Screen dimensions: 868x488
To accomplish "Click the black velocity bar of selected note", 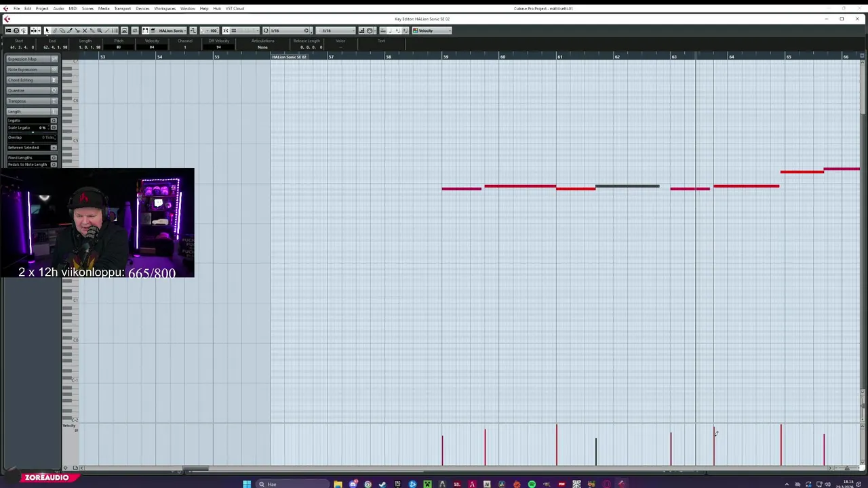I will coord(596,451).
